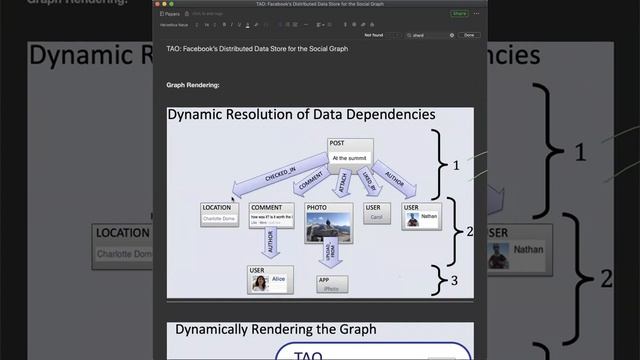Open the Papers notebook selector
640x360 pixels.
170,14
